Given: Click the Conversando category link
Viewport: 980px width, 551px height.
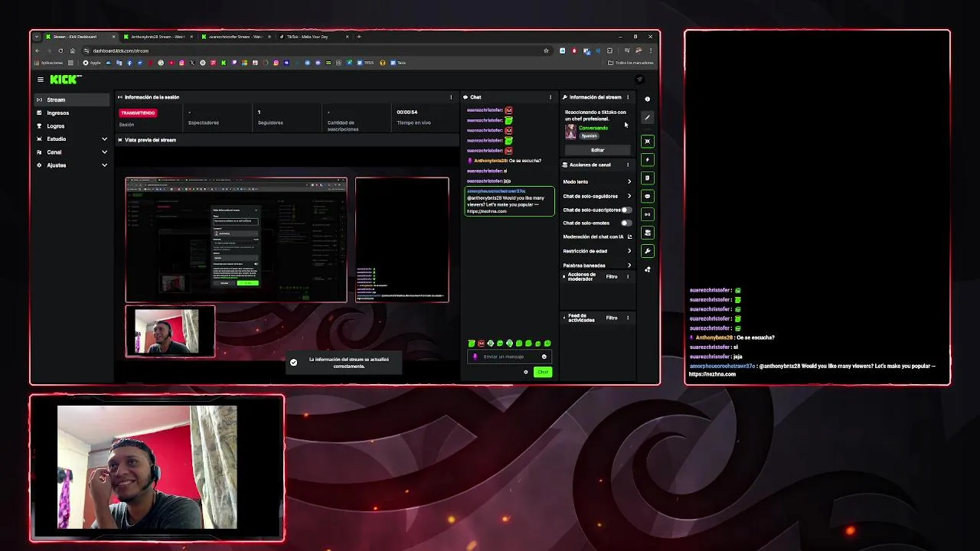Looking at the screenshot, I should [x=593, y=128].
